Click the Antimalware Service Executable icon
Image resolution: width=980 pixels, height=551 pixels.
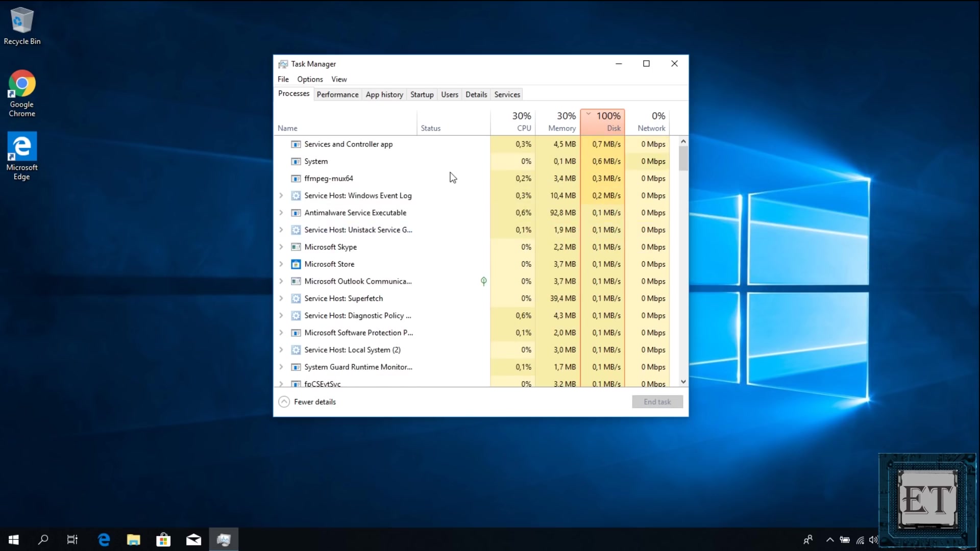(296, 213)
